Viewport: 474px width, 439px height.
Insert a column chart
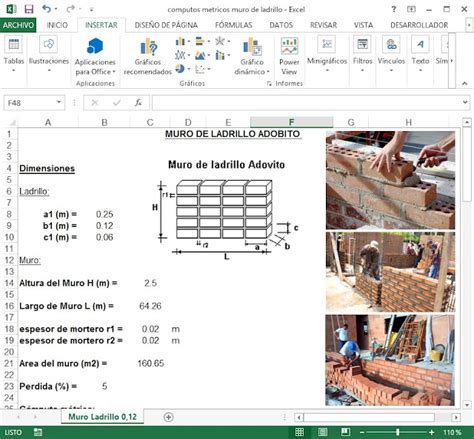pos(180,41)
